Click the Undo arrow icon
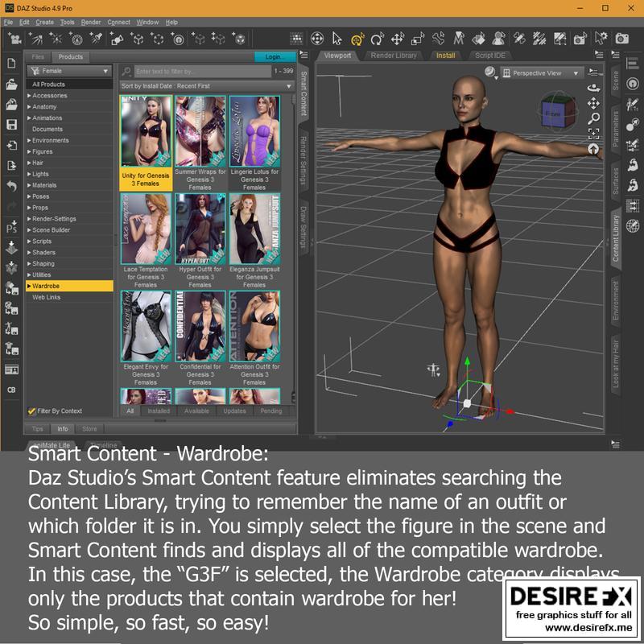This screenshot has height=644, width=644. pos(11,186)
